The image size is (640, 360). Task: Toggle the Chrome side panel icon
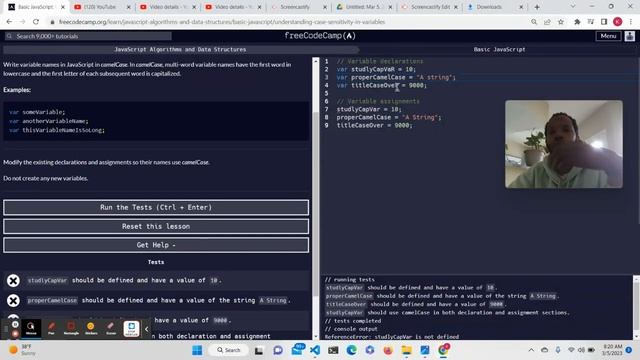tap(604, 22)
